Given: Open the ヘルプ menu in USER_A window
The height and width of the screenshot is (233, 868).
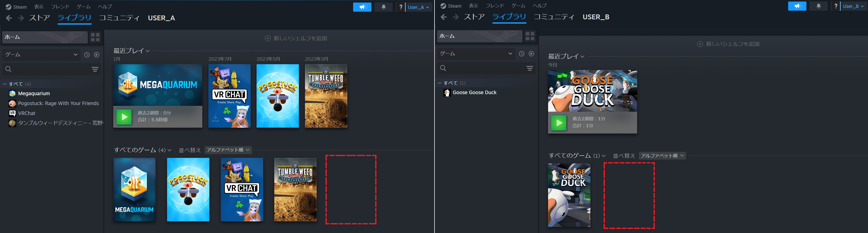Looking at the screenshot, I should pyautogui.click(x=105, y=7).
